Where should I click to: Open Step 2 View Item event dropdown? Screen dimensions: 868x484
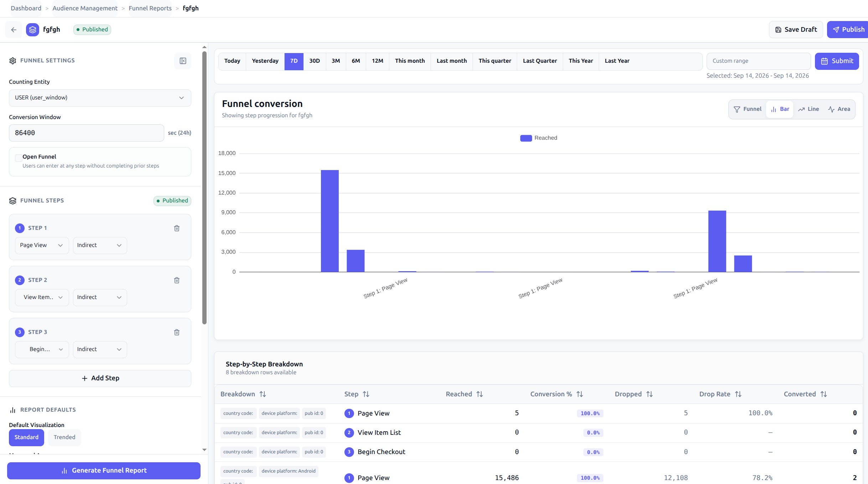coord(42,297)
